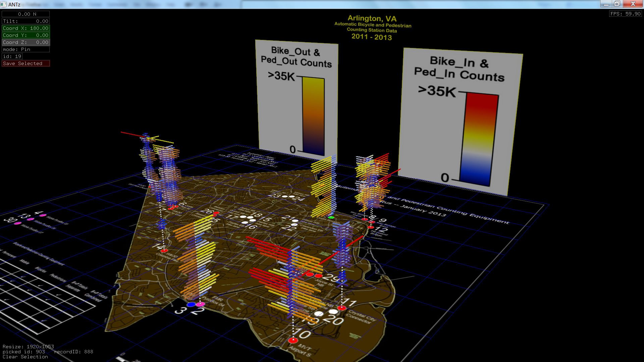Select the red station 11 marker
This screenshot has height=362, width=644.
pos(341,308)
